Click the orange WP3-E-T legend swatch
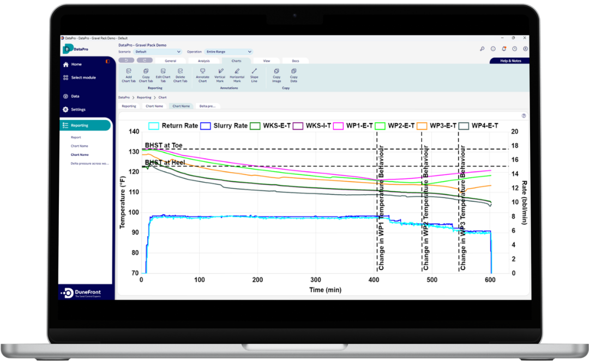 [422, 126]
